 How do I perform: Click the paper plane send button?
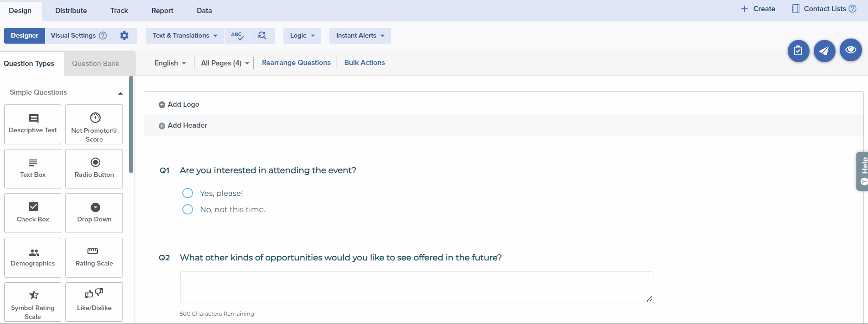pos(824,51)
